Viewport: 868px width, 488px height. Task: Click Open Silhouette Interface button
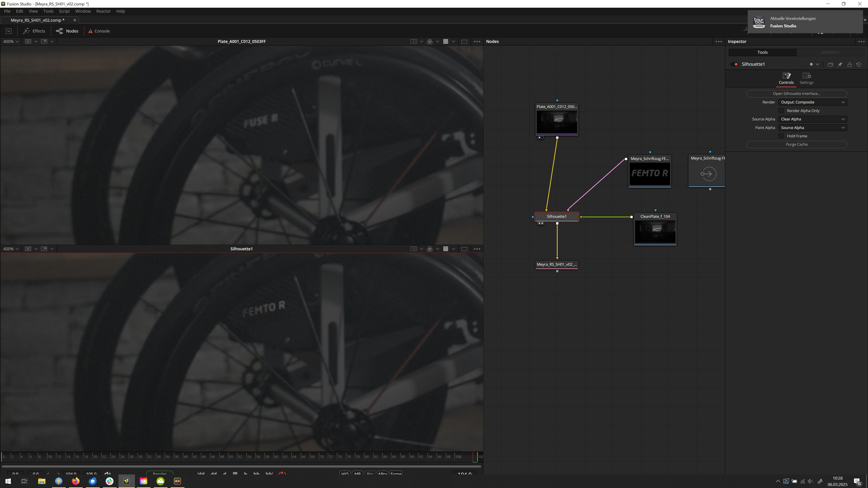click(x=796, y=94)
